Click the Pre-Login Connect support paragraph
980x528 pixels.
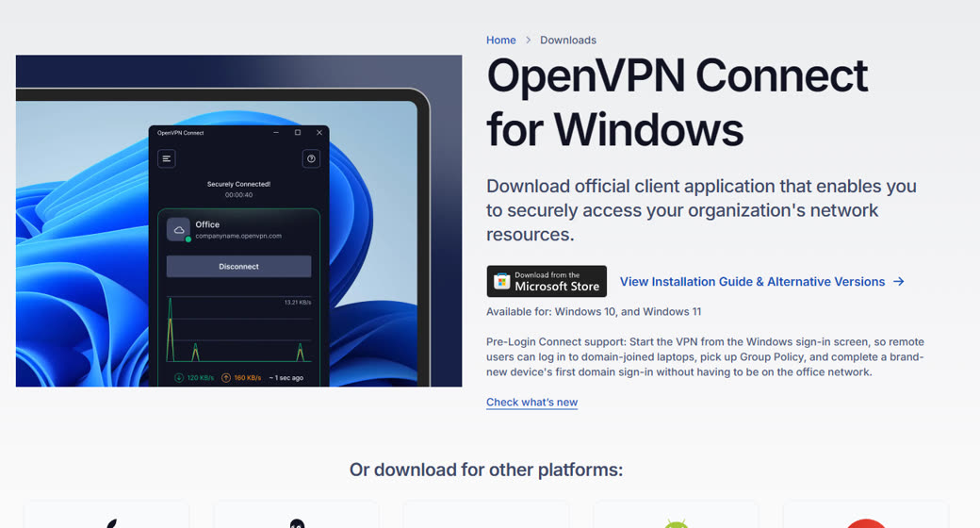[x=705, y=356]
